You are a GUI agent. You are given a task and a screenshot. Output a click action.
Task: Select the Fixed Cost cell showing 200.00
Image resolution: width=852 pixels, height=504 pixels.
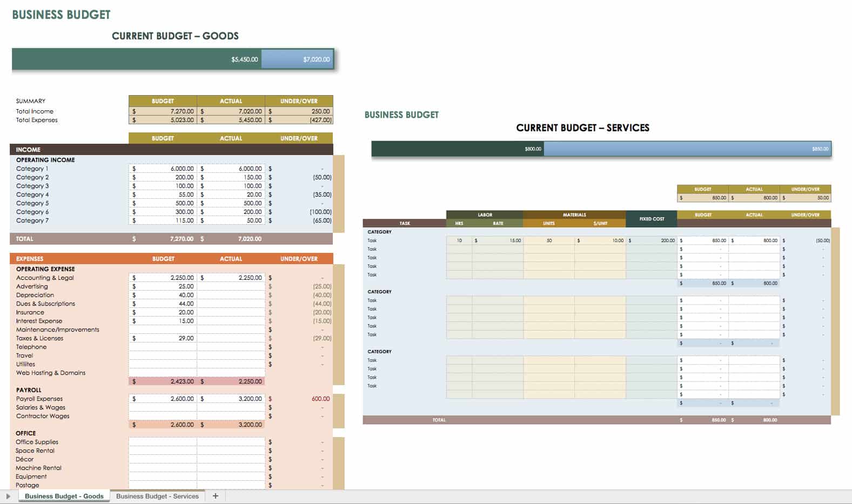click(651, 240)
